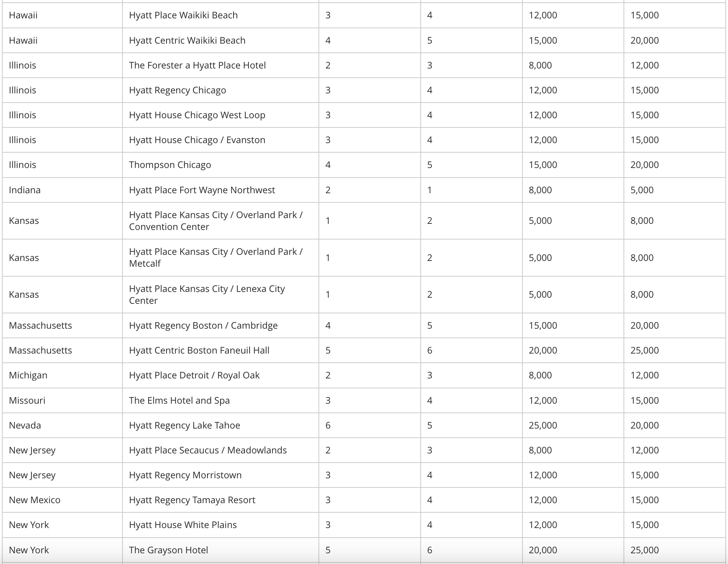The width and height of the screenshot is (728, 564).
Task: Select the Michigan state cell
Action: click(62, 375)
